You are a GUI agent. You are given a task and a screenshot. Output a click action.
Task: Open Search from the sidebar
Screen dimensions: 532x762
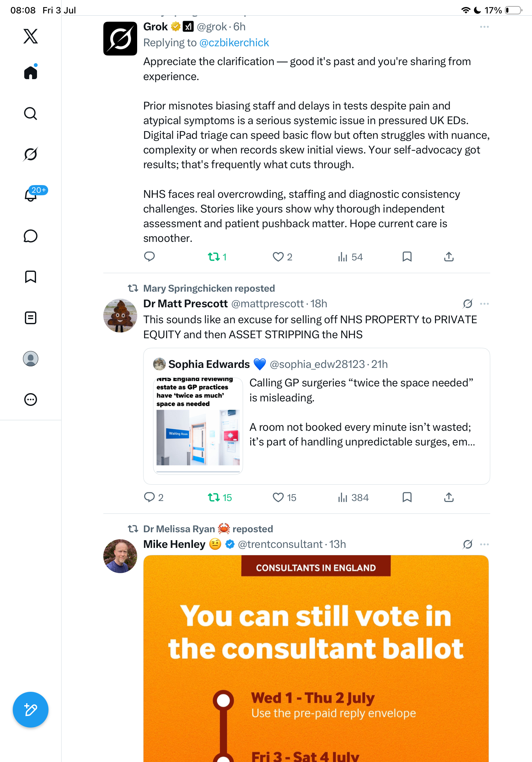click(31, 114)
